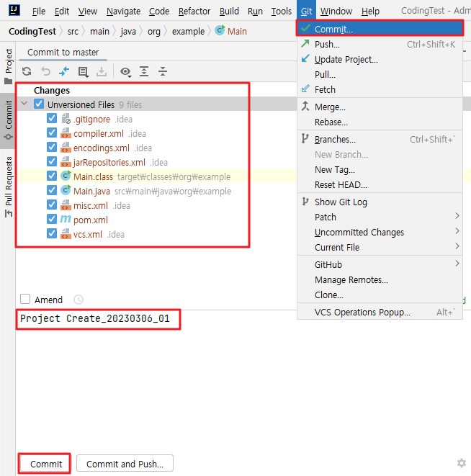Click the Expand All icon
The height and width of the screenshot is (476, 471).
coord(144,71)
